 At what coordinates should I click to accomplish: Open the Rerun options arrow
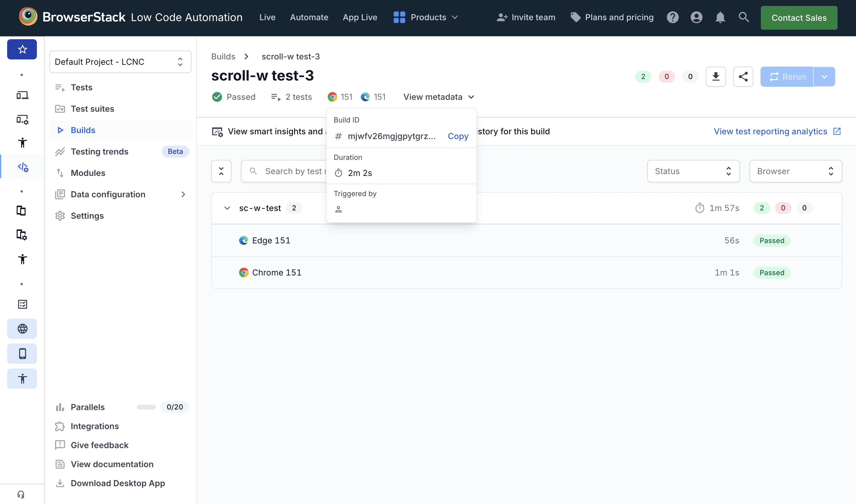[824, 77]
